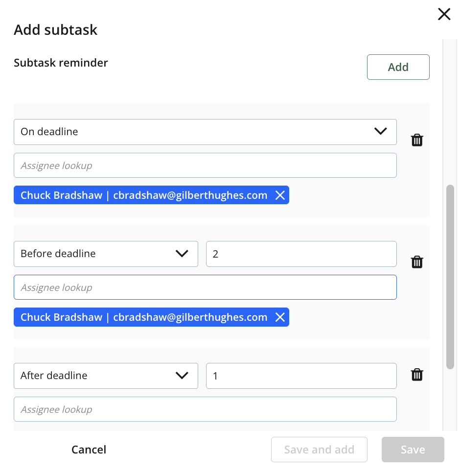Remove Chuck Bradshaw from Before deadline reminder
This screenshot has height=476, width=460.
(x=280, y=317)
